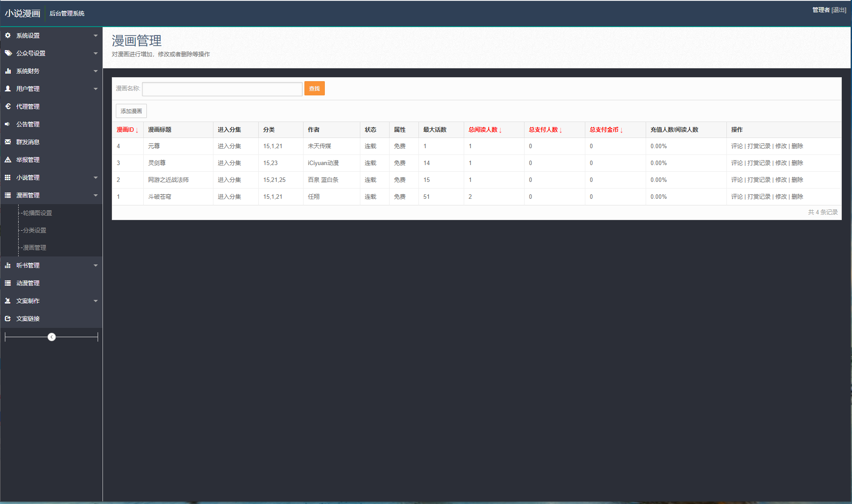Open 打赏记录 for 斗破苍穹 row
Viewport: 852px width, 504px height.
click(x=759, y=197)
